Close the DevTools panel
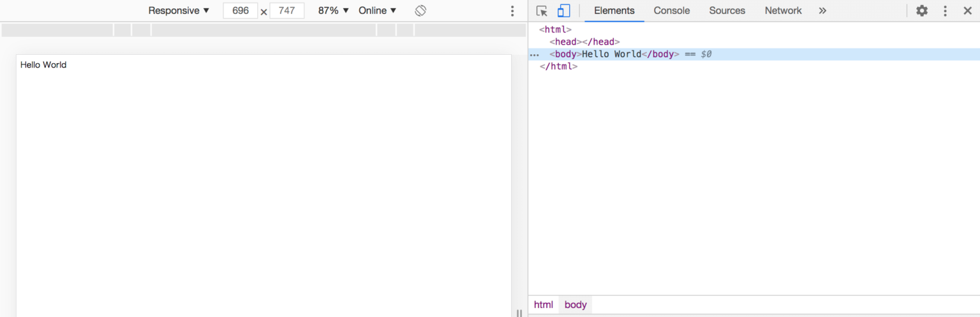The height and width of the screenshot is (317, 980). click(967, 11)
